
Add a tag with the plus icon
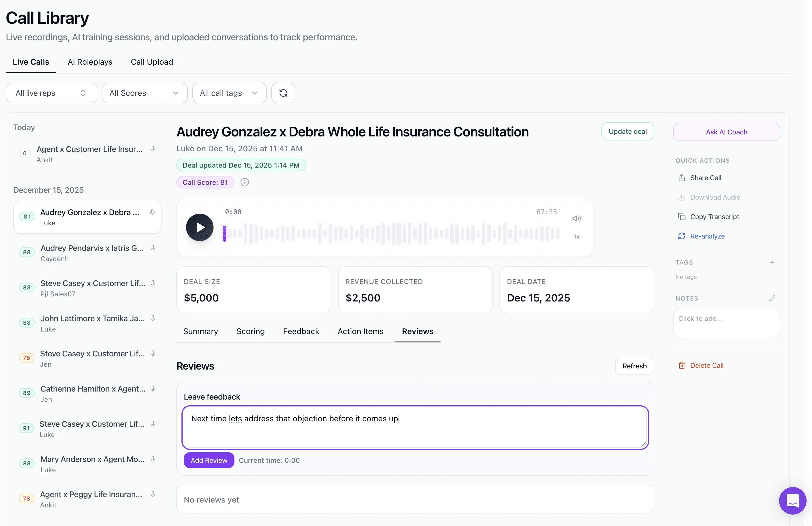pos(772,262)
